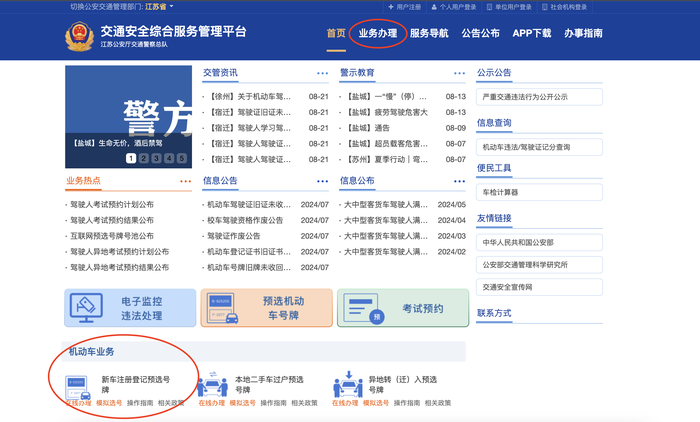Select carousel slide indicator 3

click(x=156, y=158)
